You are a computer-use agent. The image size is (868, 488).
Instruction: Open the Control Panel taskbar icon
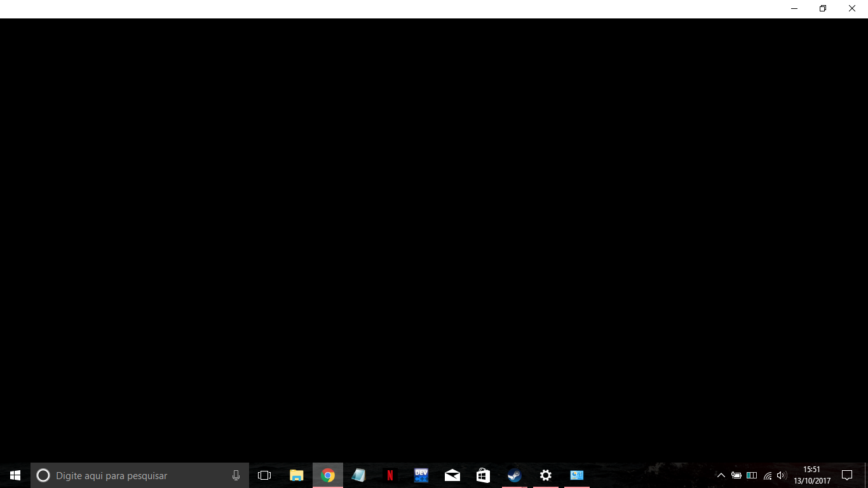point(577,475)
